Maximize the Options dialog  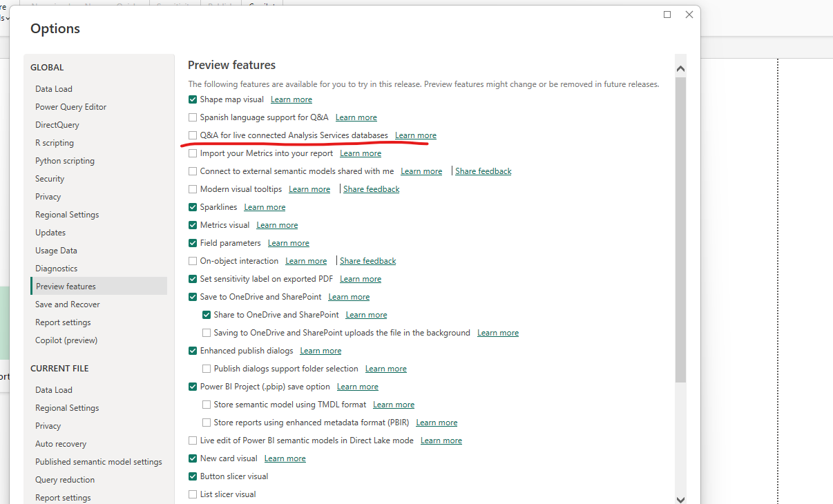tap(667, 14)
